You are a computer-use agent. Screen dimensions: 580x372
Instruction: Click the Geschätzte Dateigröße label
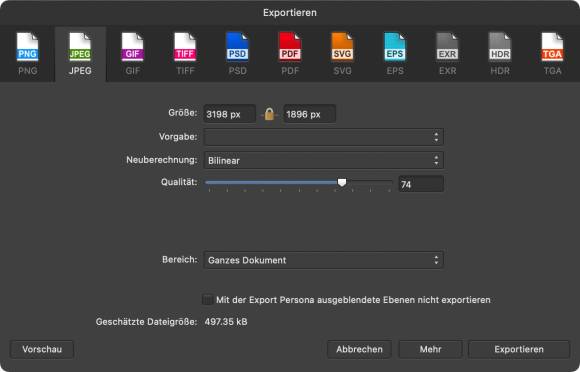[x=146, y=322]
